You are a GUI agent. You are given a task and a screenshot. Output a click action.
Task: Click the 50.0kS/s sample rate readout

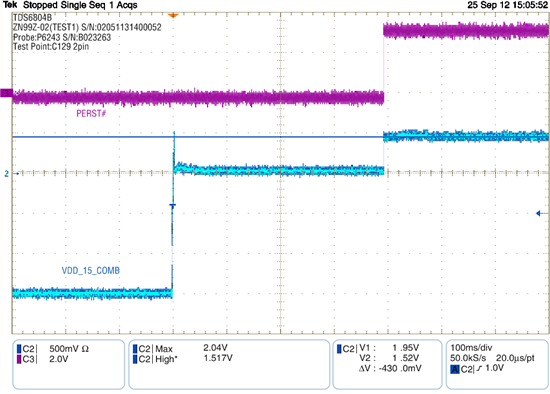point(468,358)
